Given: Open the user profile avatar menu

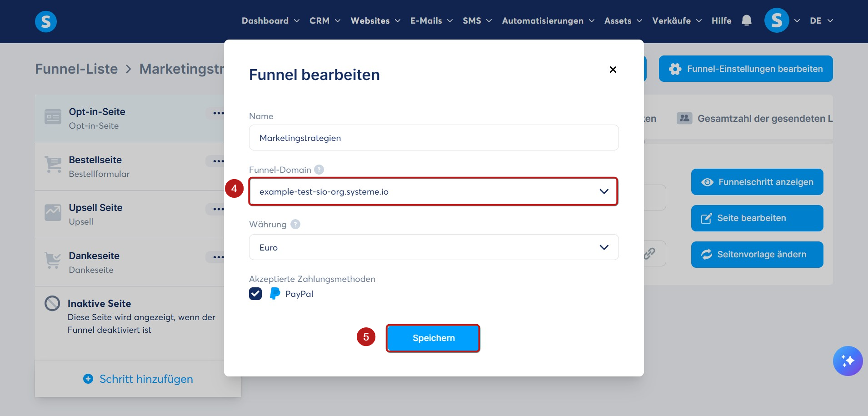Looking at the screenshot, I should [x=777, y=20].
